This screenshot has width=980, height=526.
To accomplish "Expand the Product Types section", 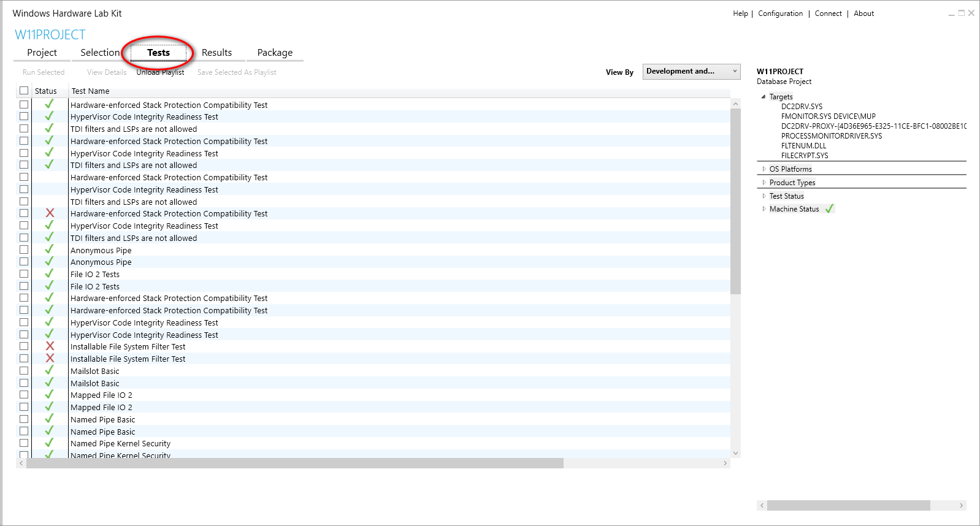I will coord(764,183).
